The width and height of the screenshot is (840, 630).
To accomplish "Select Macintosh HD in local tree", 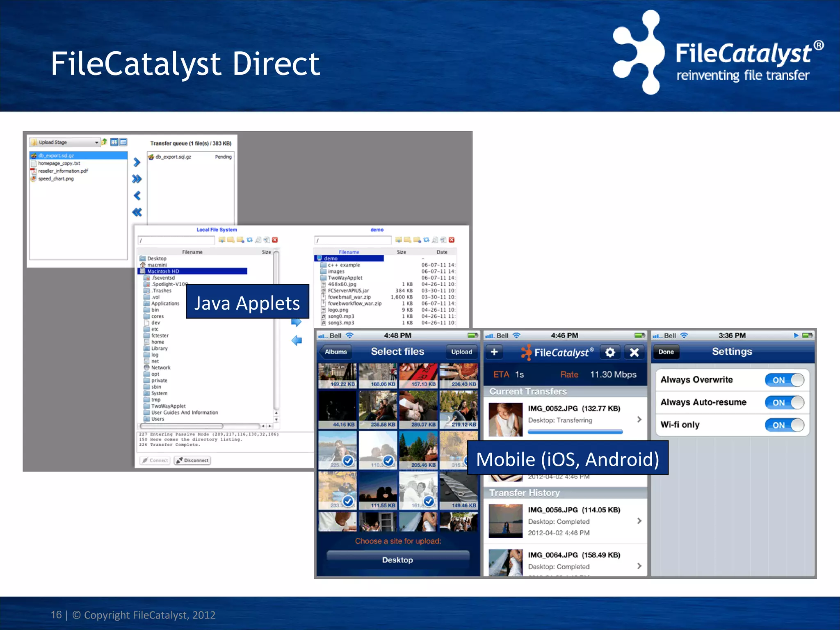I will coord(193,271).
